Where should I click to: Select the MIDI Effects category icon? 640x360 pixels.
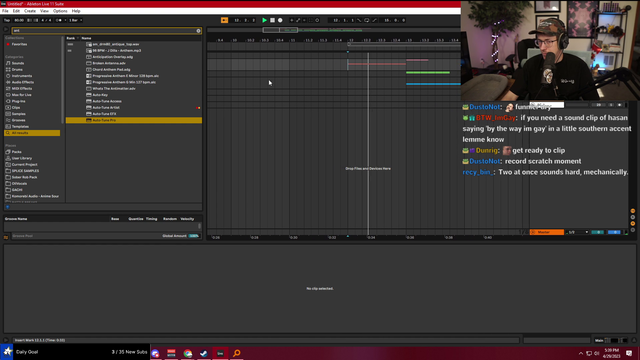(x=8, y=89)
